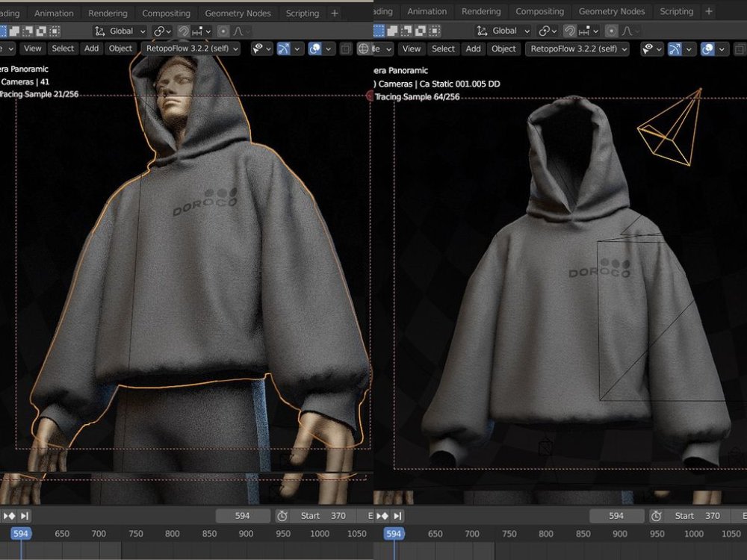This screenshot has height=560, width=747.
Task: Open the Scripting tab in left window
Action: pos(302,13)
